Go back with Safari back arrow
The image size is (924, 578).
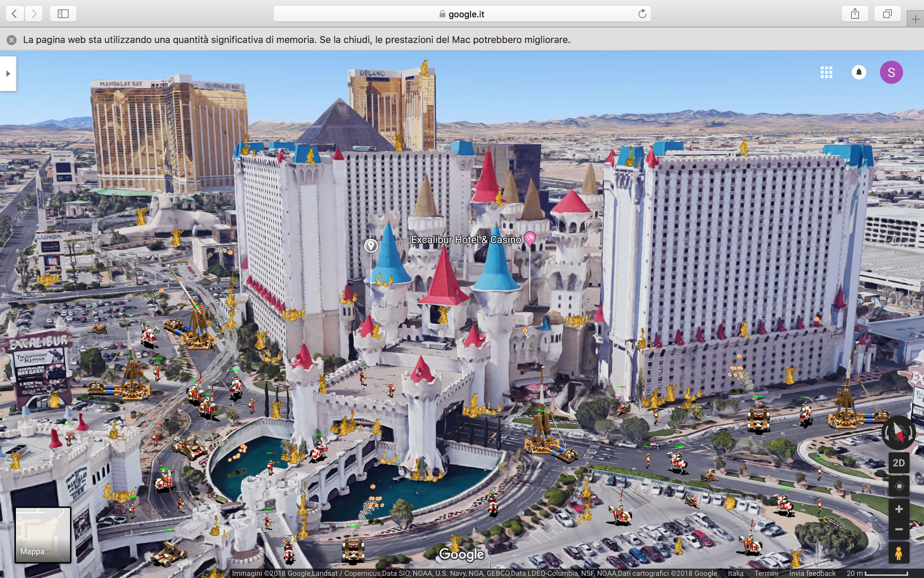[x=15, y=14]
